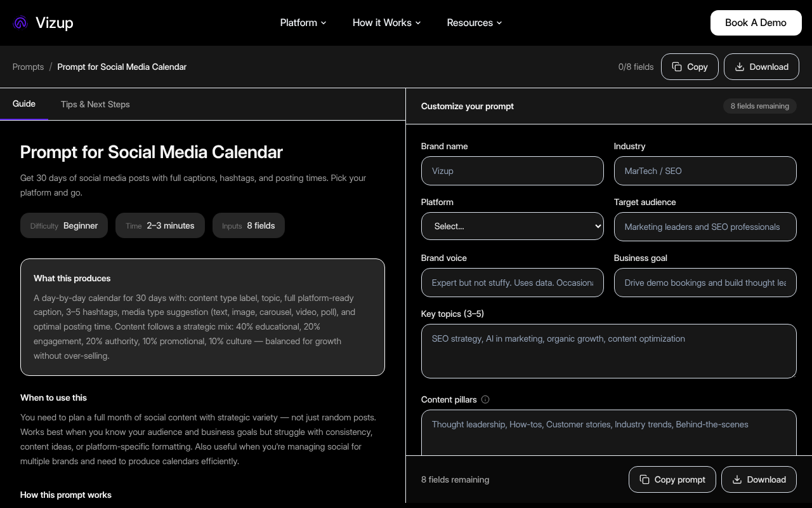Expand the Resources menu chevron
Viewport: 812px width, 508px height.
pos(499,23)
